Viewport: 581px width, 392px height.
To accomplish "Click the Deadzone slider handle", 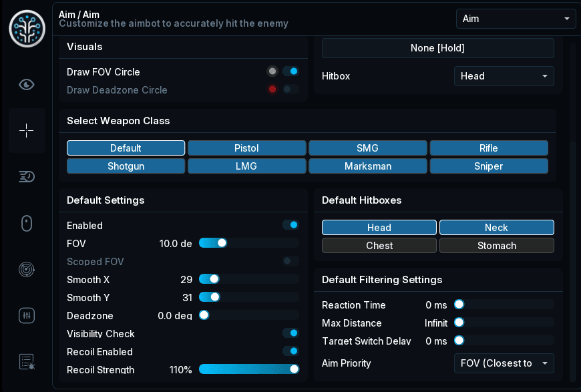I will coord(204,315).
